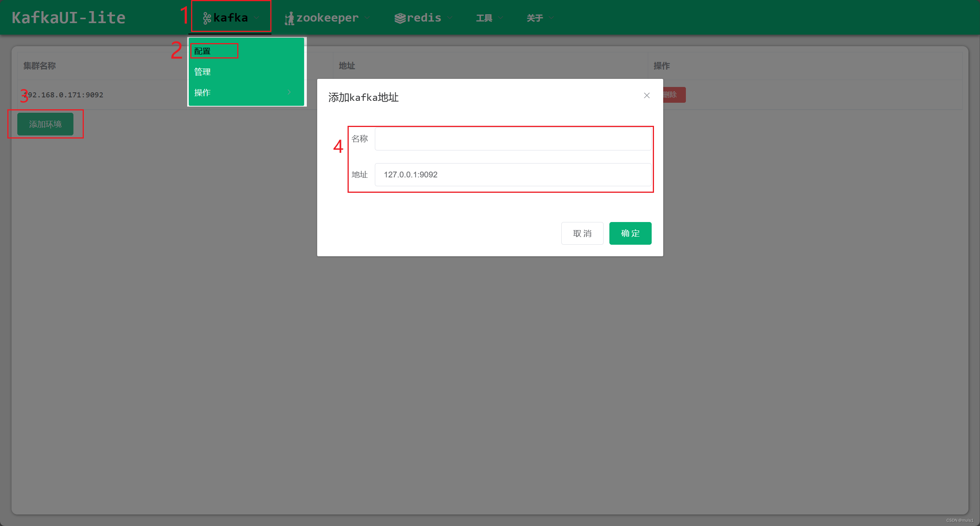Click the 确定 confirm button
This screenshot has height=526, width=980.
click(630, 233)
